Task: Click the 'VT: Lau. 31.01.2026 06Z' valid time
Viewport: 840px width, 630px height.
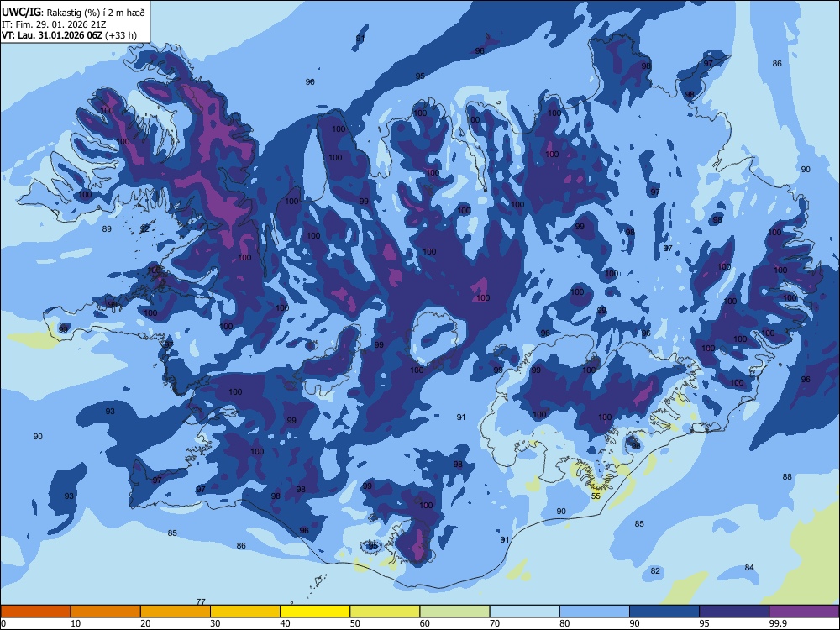Action: pos(52,35)
